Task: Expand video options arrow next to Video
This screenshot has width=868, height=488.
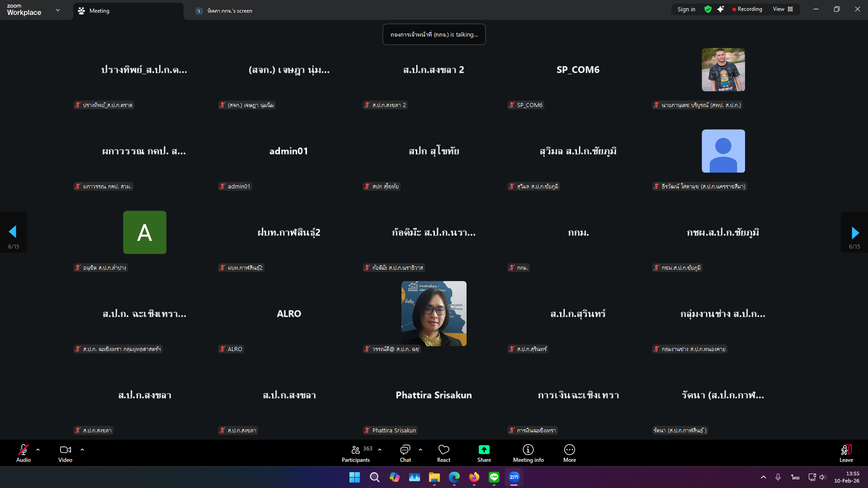Action: [82, 450]
